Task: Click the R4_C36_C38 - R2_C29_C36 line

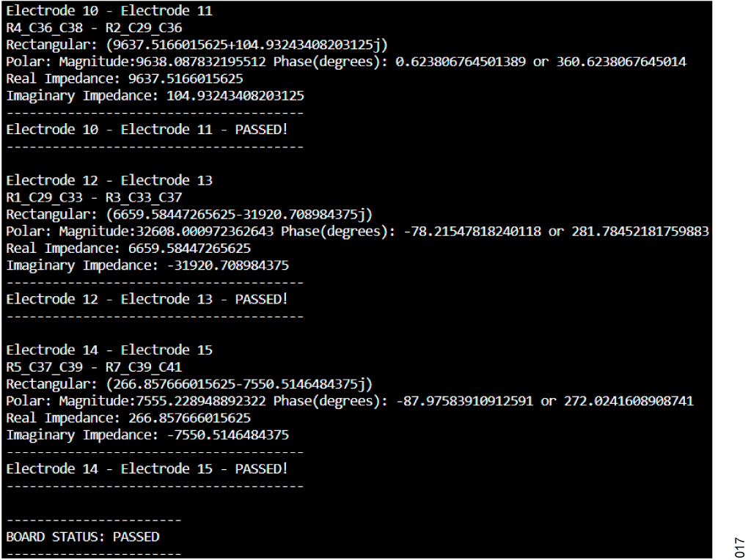Action: pos(94,28)
